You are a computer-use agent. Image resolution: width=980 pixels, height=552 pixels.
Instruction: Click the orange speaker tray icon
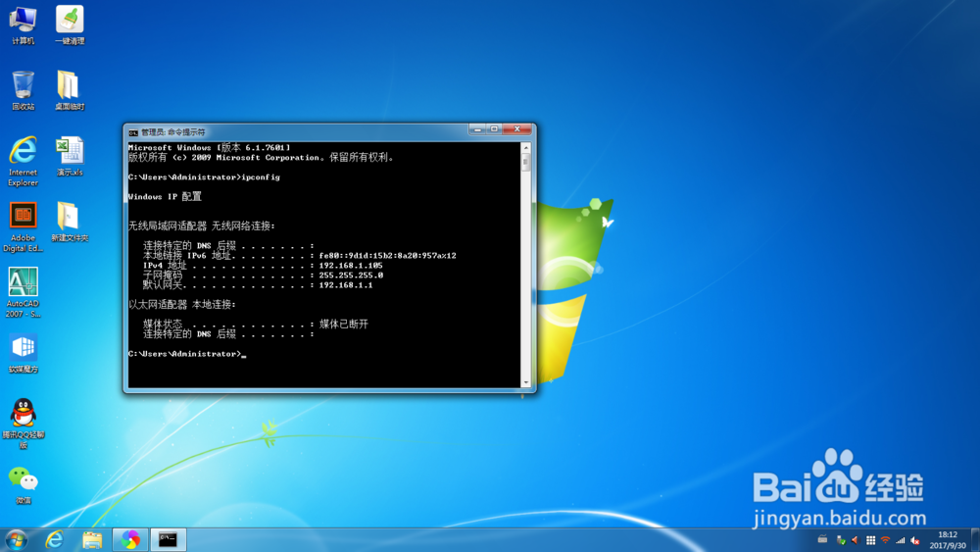click(855, 540)
